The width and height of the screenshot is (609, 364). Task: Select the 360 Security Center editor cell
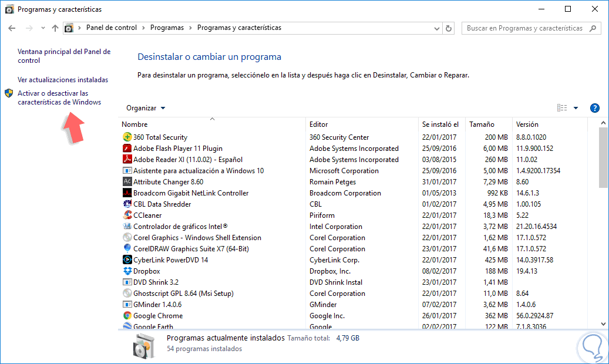[x=339, y=137]
